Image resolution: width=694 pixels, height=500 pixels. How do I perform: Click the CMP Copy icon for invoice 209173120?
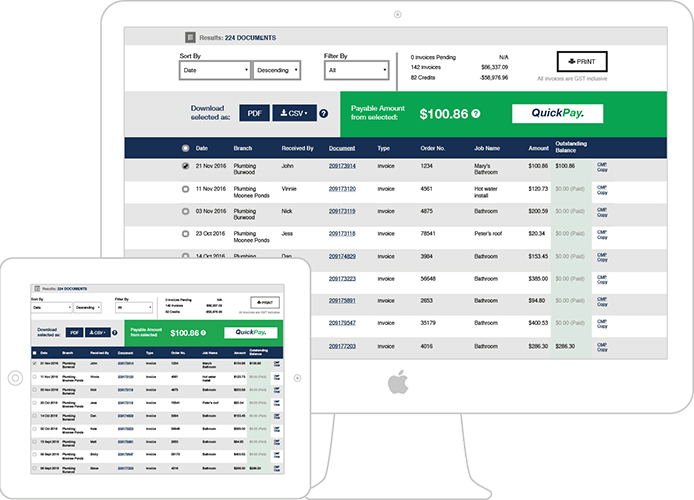point(602,191)
